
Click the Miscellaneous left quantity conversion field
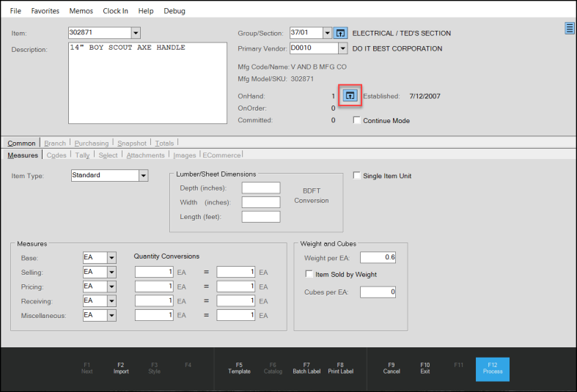[154, 315]
